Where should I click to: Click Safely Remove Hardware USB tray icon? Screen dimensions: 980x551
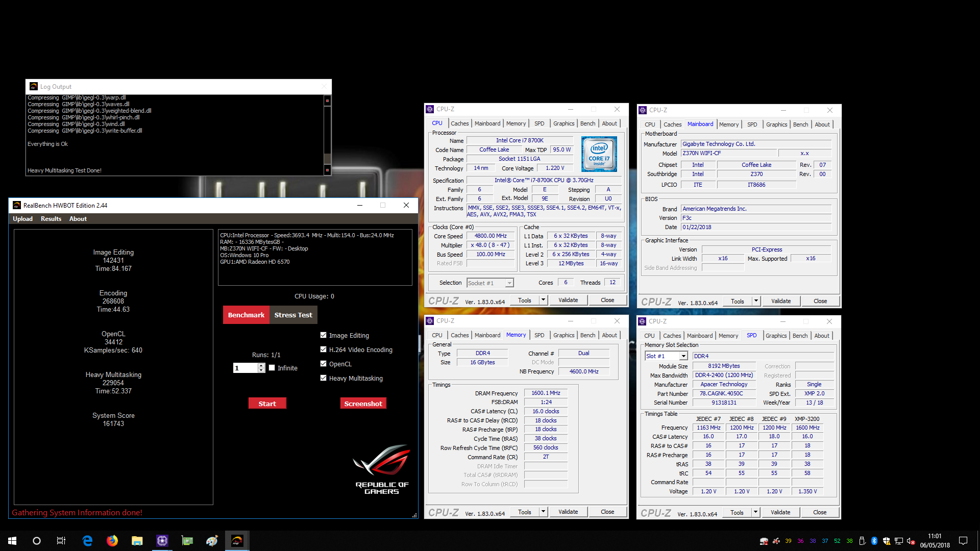(x=862, y=541)
